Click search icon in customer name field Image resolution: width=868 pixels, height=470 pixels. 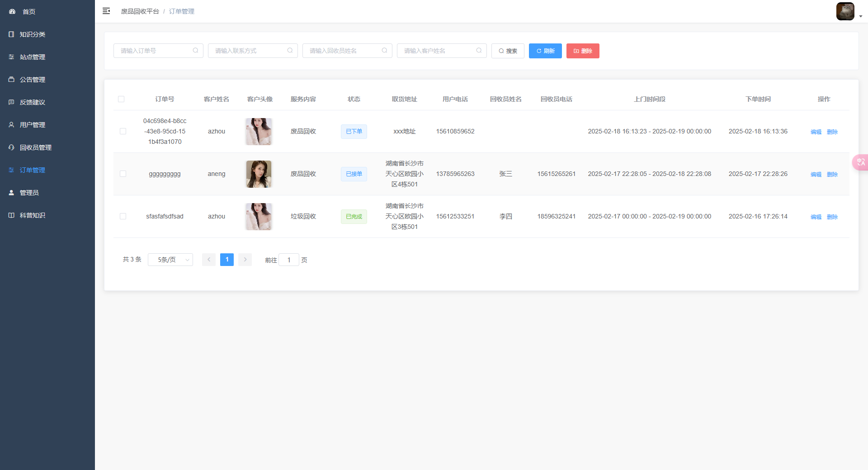coord(479,51)
